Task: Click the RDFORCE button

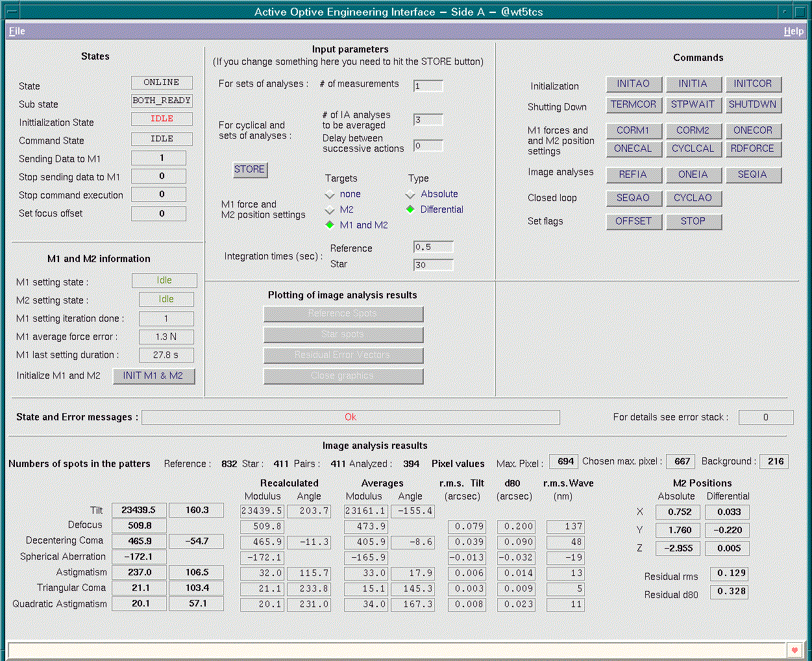Action: click(753, 149)
